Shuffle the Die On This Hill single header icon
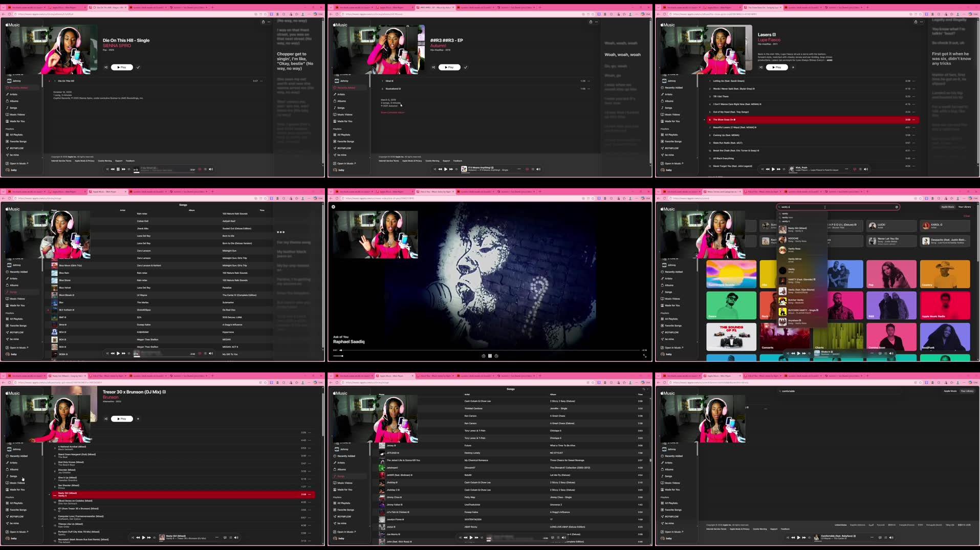This screenshot has height=550, width=980. click(x=106, y=67)
